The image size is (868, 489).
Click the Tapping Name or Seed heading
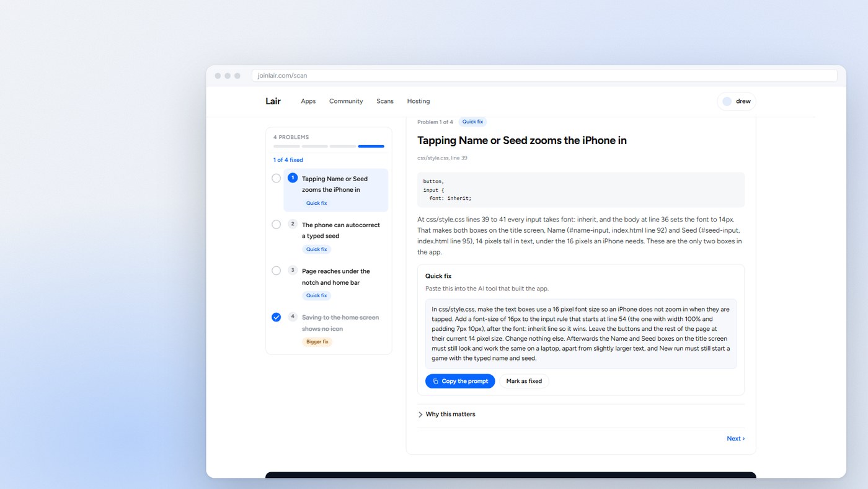(522, 140)
